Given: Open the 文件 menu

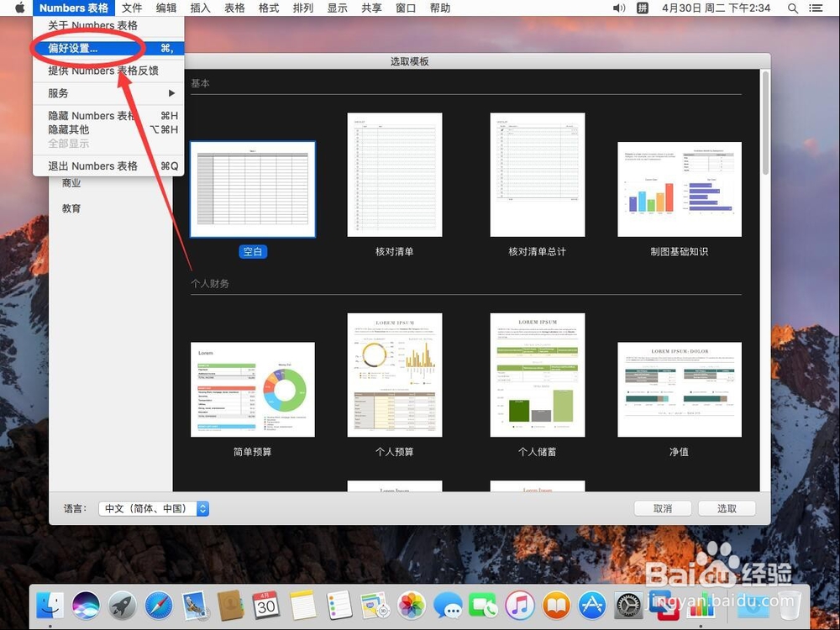Looking at the screenshot, I should [x=132, y=8].
